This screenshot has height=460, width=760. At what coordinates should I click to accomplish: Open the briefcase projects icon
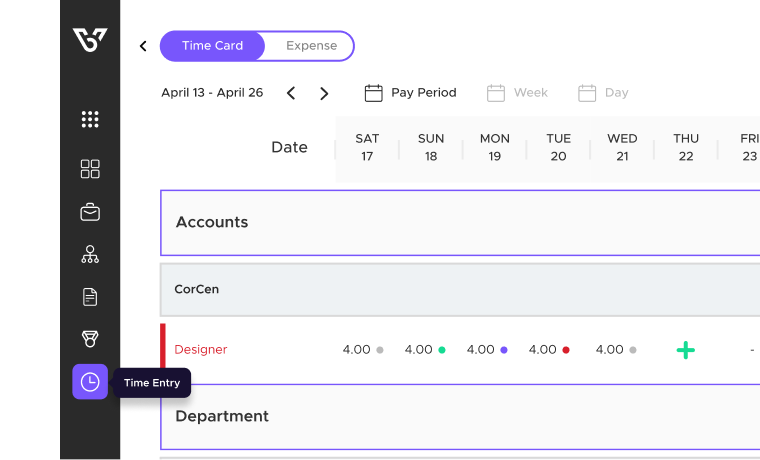point(90,212)
